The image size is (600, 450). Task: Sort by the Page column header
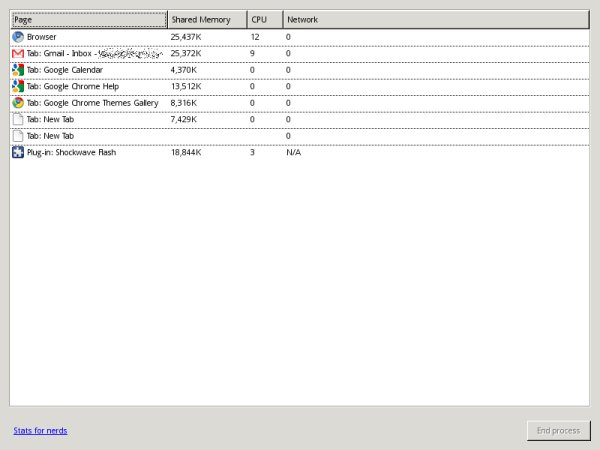[x=89, y=20]
